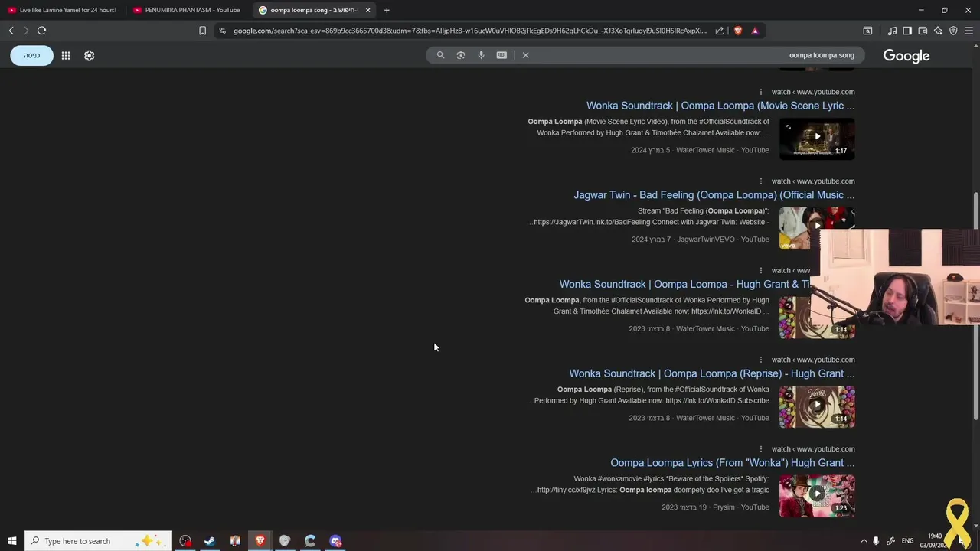Click the page vertical scrollbar thumb
980x551 pixels.
point(975,306)
